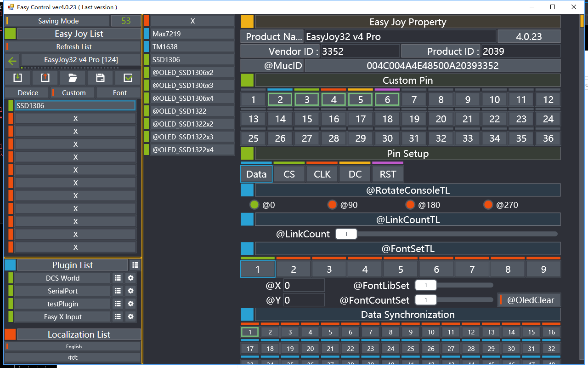Select the RST pin setup tab
Viewport: 588px width, 368px height.
[x=388, y=174]
